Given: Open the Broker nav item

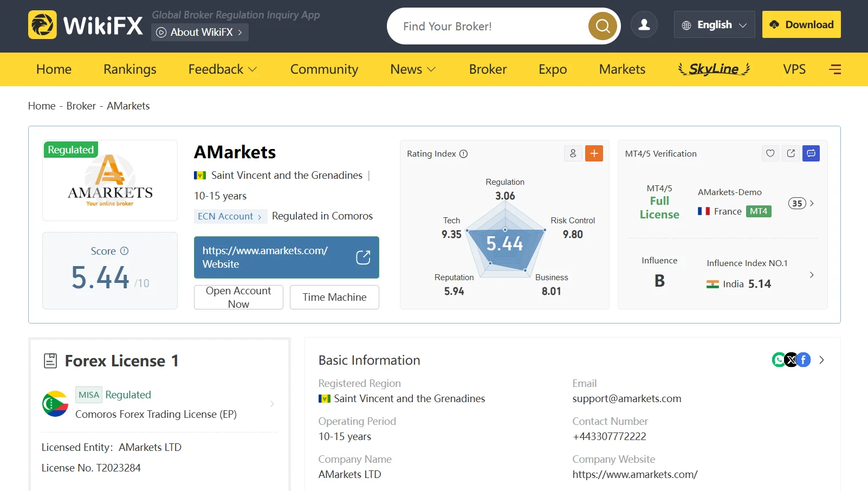Looking at the screenshot, I should 488,69.
